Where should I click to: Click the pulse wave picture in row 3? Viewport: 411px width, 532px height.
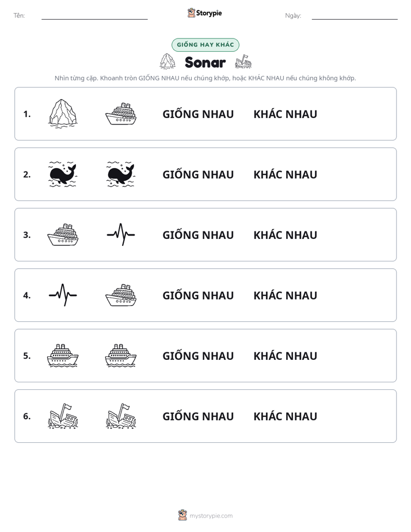click(x=121, y=234)
